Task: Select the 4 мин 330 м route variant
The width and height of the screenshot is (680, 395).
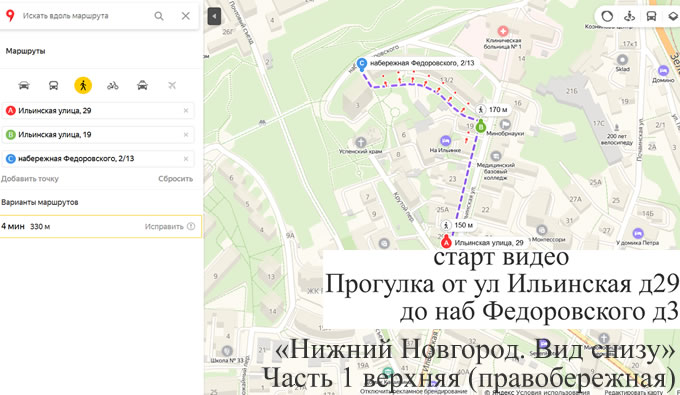Action: (x=101, y=226)
